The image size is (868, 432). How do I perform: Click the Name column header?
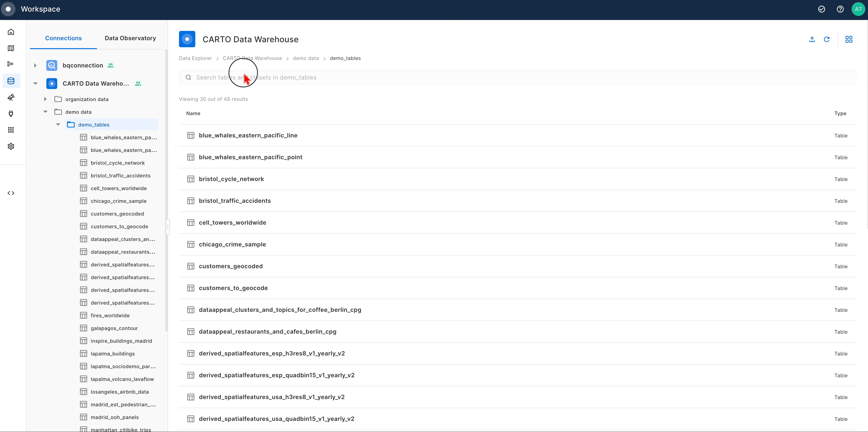(x=193, y=114)
